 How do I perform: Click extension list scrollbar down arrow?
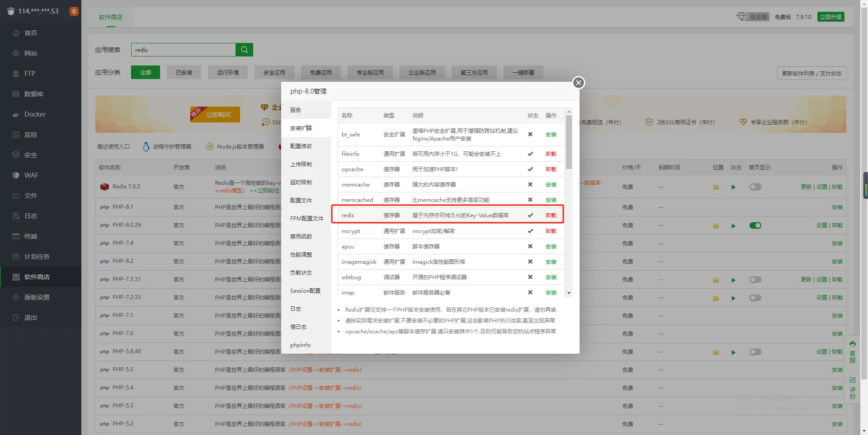tap(569, 293)
